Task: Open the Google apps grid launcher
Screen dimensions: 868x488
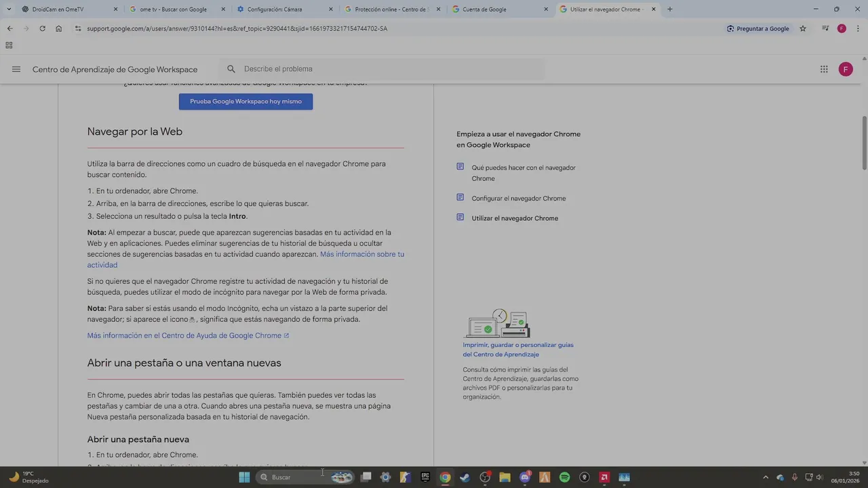Action: click(824, 69)
